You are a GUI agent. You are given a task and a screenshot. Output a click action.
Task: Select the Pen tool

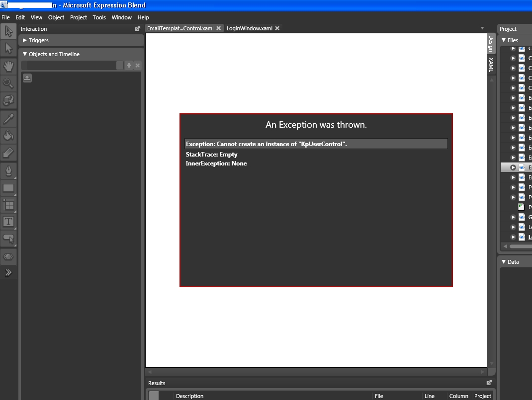point(8,171)
